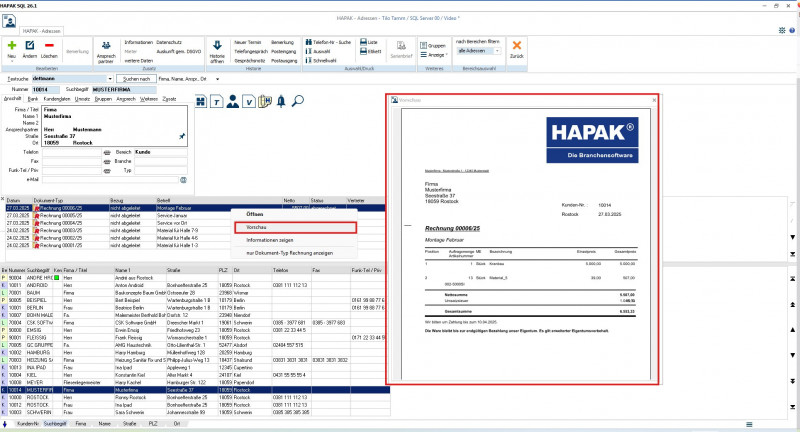Click into the Festsuche input field

pyautogui.click(x=69, y=79)
